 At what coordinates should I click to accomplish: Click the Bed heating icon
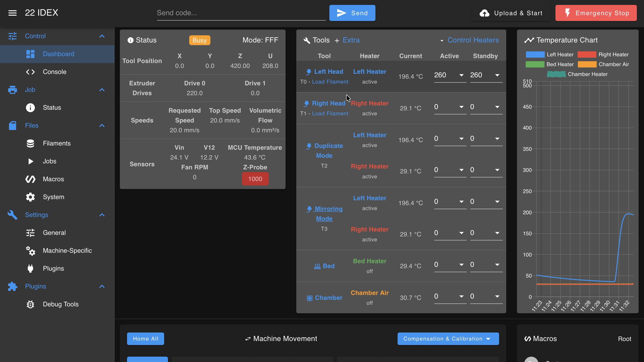click(317, 266)
